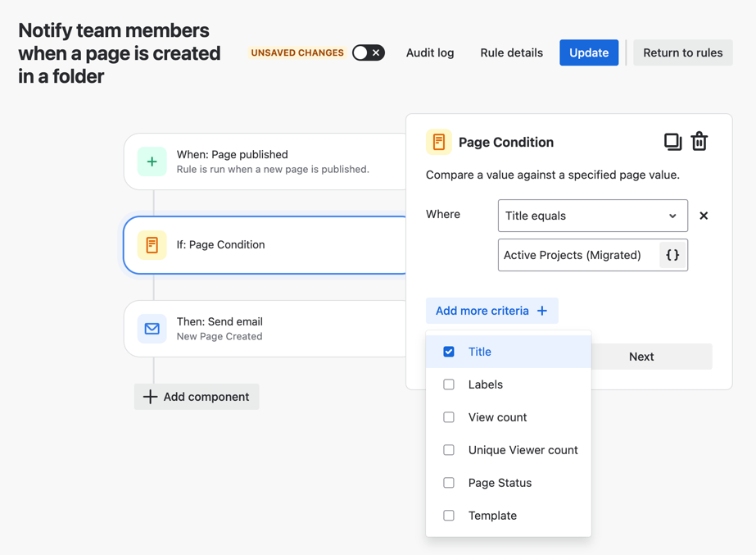756x555 pixels.
Task: Check the Template checkbox
Action: (x=448, y=516)
